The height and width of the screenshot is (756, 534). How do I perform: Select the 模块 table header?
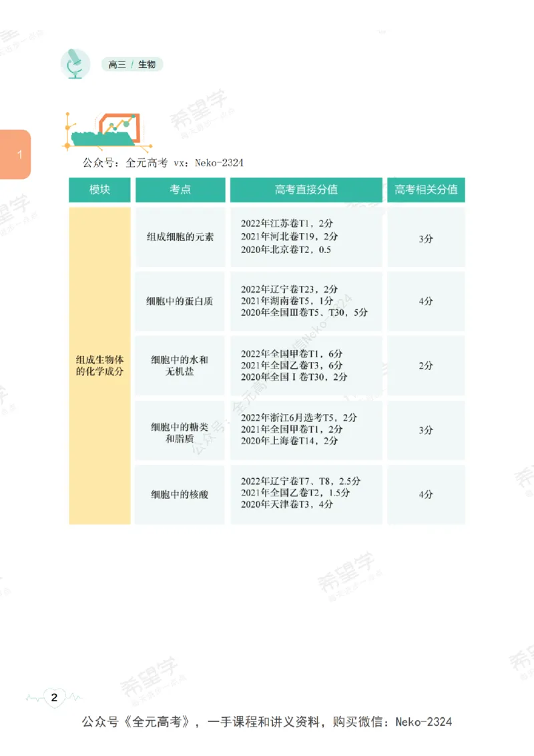pos(99,190)
